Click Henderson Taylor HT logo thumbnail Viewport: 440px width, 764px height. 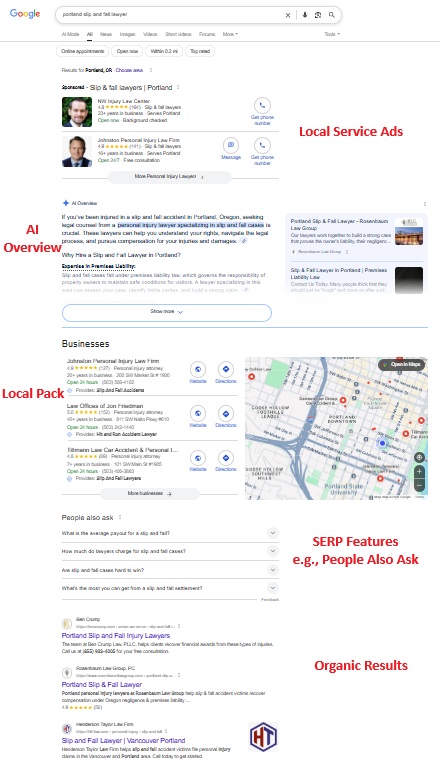click(x=263, y=737)
